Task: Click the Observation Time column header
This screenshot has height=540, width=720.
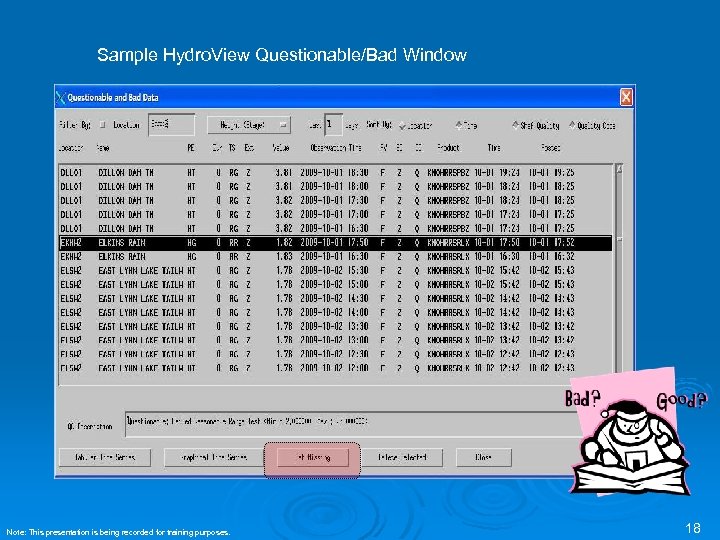Action: [336, 148]
